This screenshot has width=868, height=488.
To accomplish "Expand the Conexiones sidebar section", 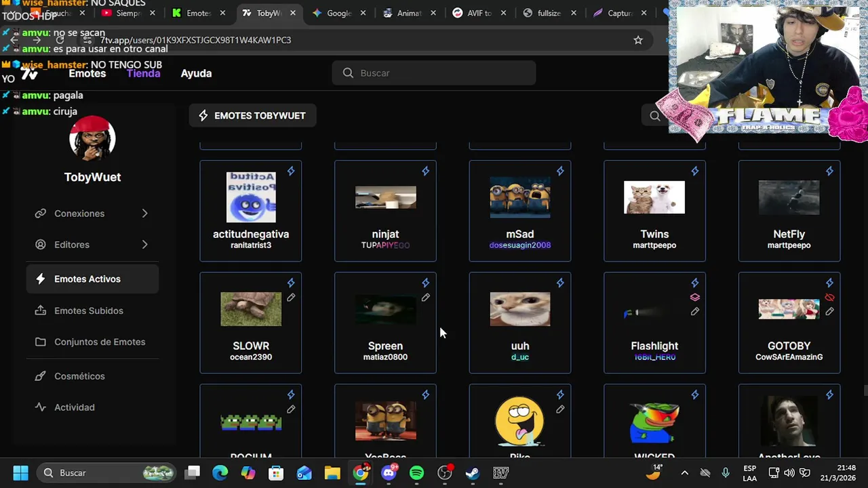I will [92, 213].
